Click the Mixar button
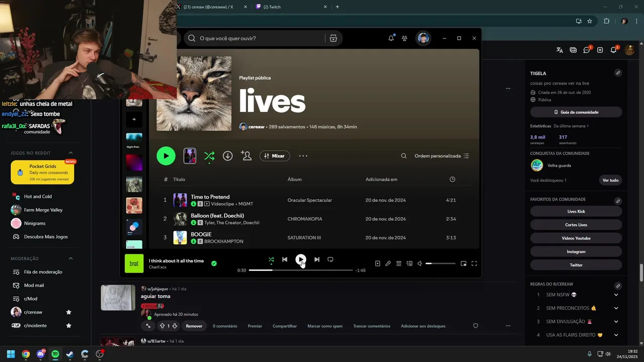 coord(275,156)
